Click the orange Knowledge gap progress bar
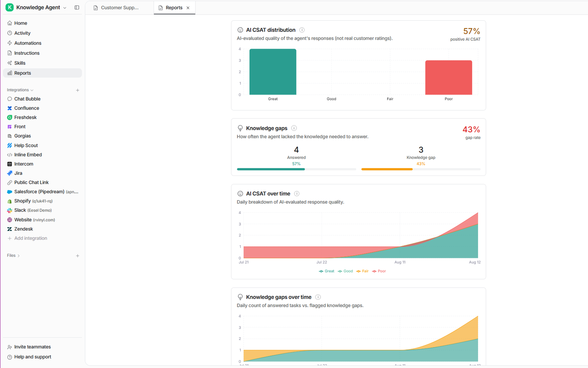Viewport: 588px width, 368px height. 387,169
